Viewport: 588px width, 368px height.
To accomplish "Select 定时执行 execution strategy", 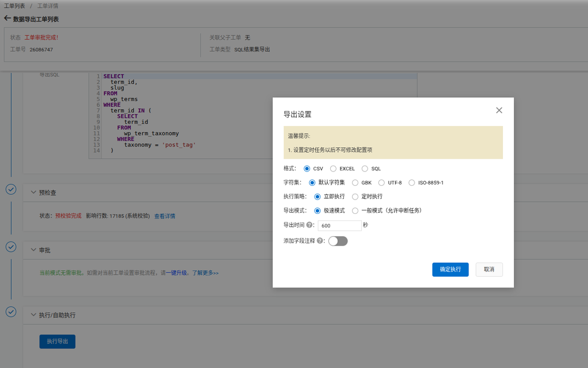I will tap(355, 197).
